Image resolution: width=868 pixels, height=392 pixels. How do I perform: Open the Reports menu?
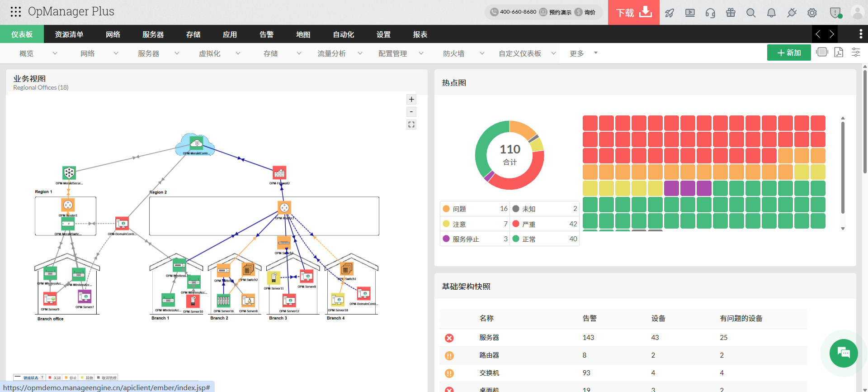click(x=420, y=34)
